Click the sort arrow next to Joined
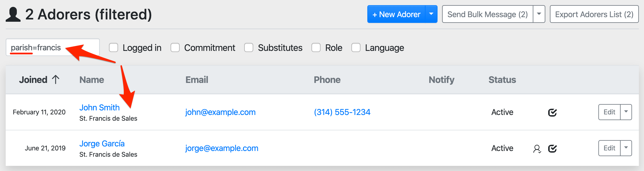 pyautogui.click(x=56, y=79)
